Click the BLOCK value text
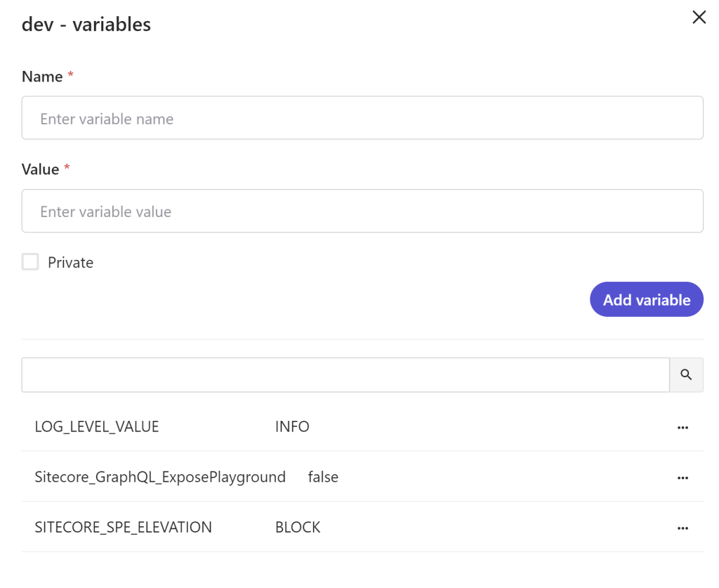The height and width of the screenshot is (588, 719). pos(298,528)
